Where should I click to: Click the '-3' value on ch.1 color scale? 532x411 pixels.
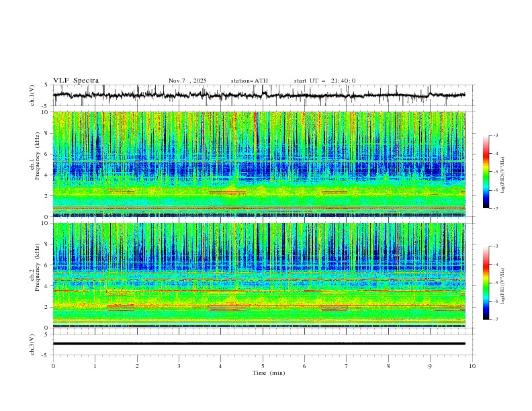pyautogui.click(x=495, y=135)
